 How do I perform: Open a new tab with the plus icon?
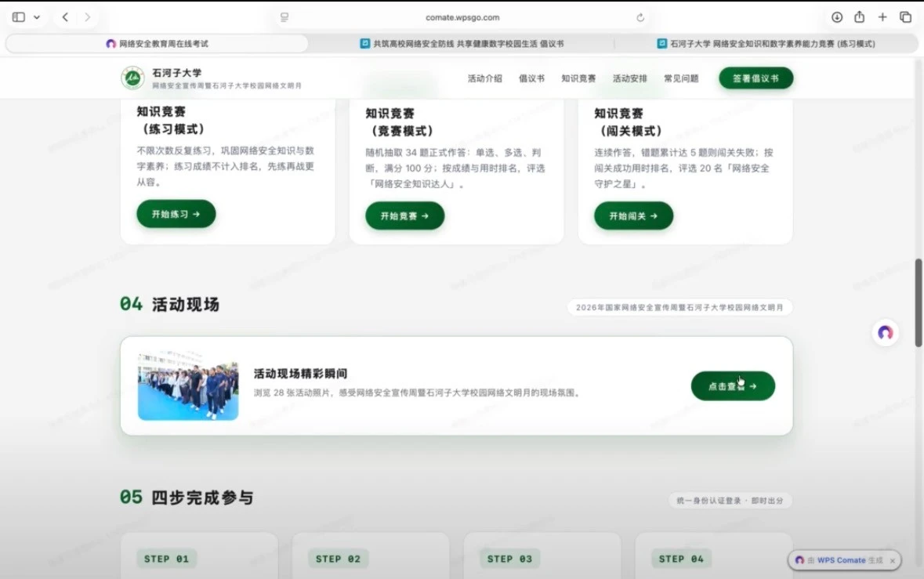coord(882,17)
